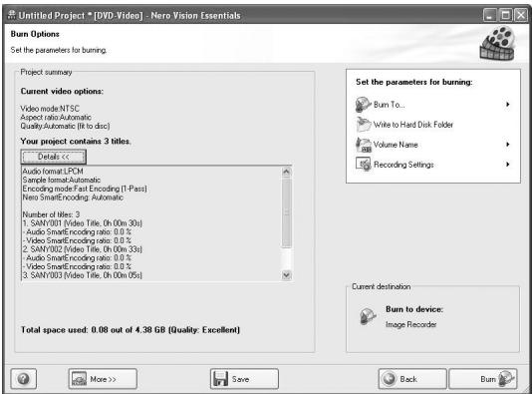Maximize the Nero Vision window
532x394 pixels.
(505, 15)
